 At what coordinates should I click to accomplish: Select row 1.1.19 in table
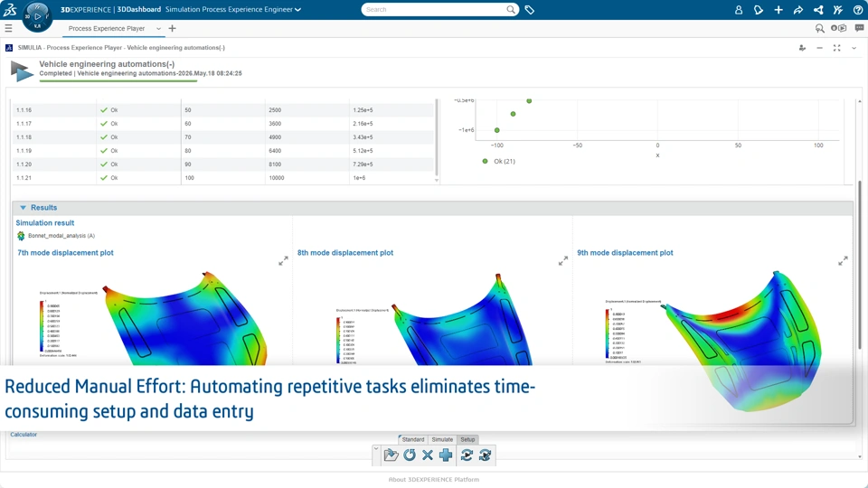(223, 151)
